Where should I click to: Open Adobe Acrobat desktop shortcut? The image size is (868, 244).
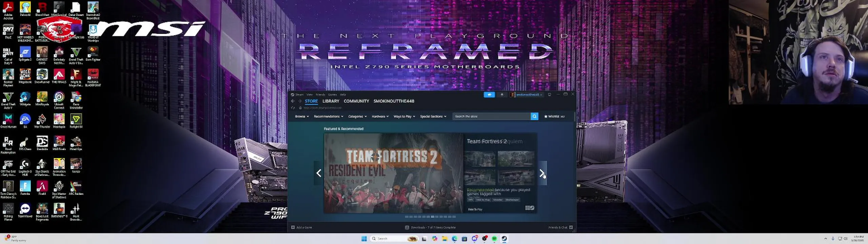click(8, 11)
